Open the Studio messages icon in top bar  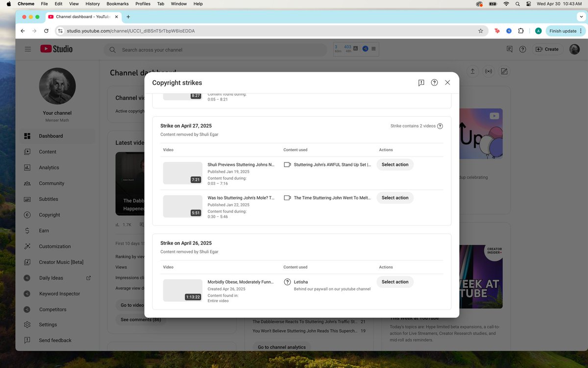pyautogui.click(x=509, y=49)
